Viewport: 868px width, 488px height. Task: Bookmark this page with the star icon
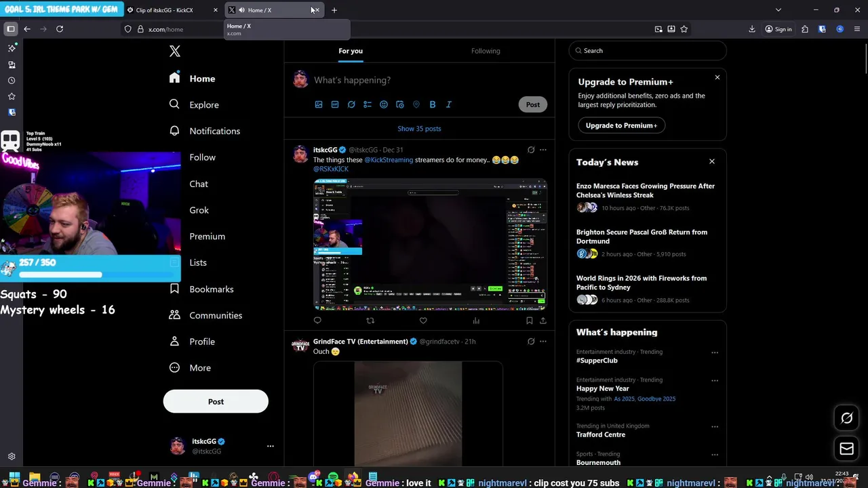684,29
